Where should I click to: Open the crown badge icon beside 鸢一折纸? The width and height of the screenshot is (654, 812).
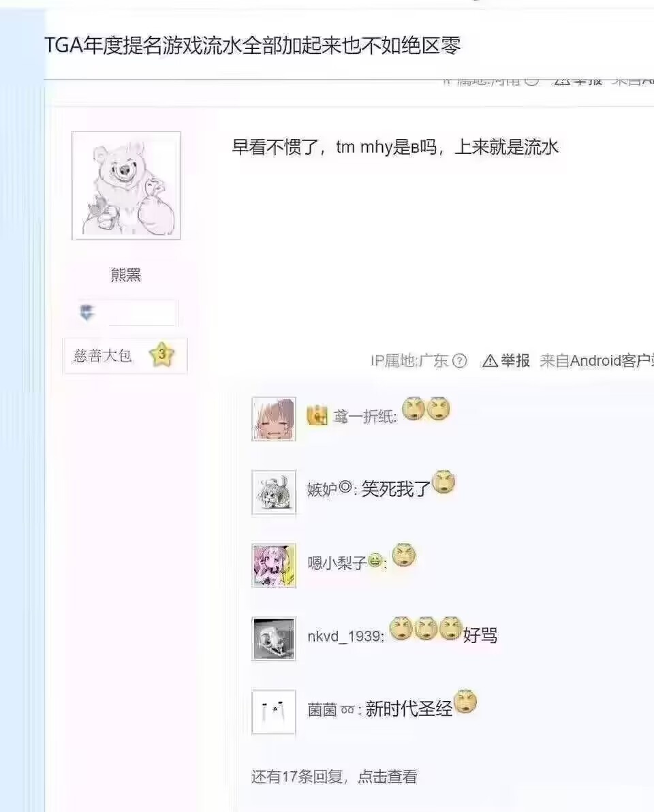click(317, 416)
